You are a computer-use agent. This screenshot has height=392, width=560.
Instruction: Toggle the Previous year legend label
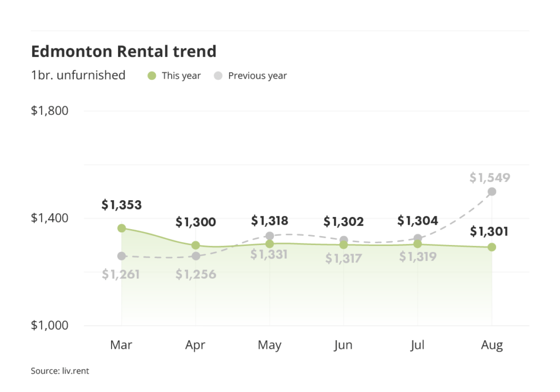click(x=257, y=75)
